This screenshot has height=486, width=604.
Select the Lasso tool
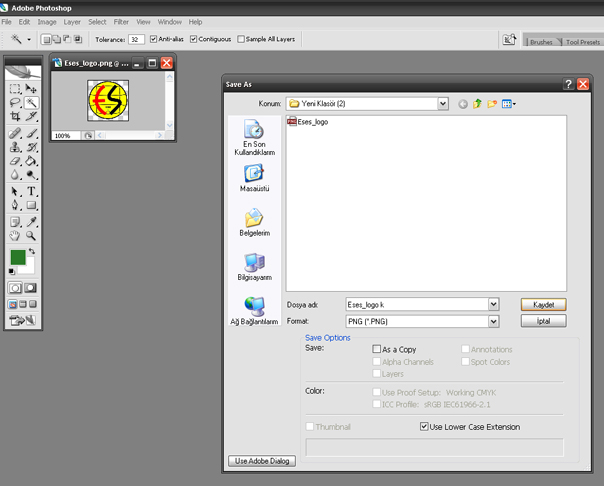(15, 102)
